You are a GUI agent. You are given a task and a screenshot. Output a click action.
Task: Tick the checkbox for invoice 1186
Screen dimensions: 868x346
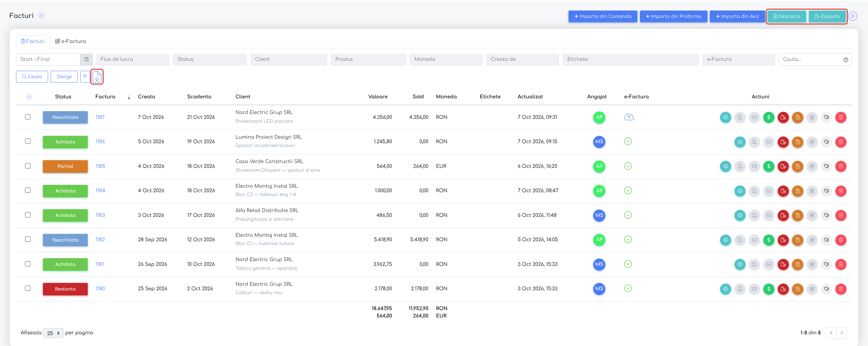[x=28, y=141]
